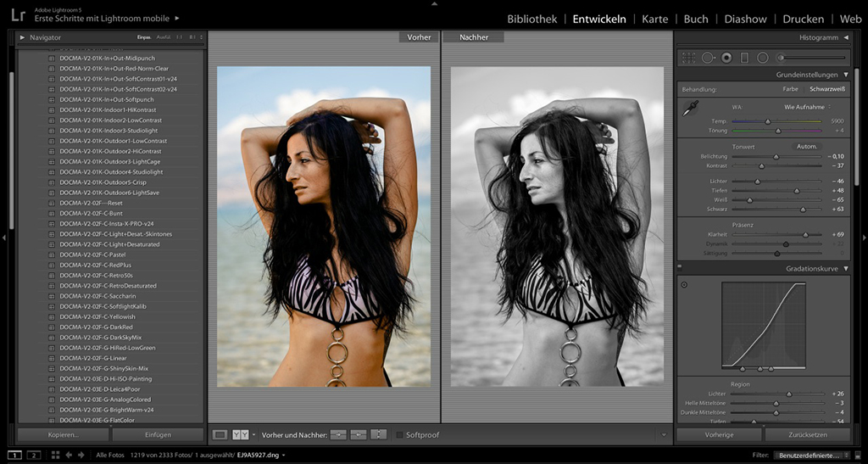The width and height of the screenshot is (868, 464).
Task: Swap Before and After settings icon
Action: pyautogui.click(x=379, y=435)
